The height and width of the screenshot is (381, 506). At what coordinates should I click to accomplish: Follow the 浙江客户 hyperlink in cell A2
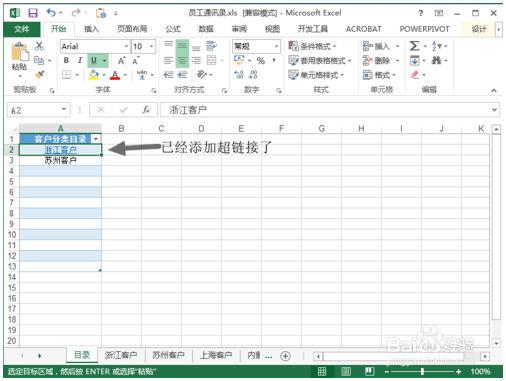[x=60, y=150]
